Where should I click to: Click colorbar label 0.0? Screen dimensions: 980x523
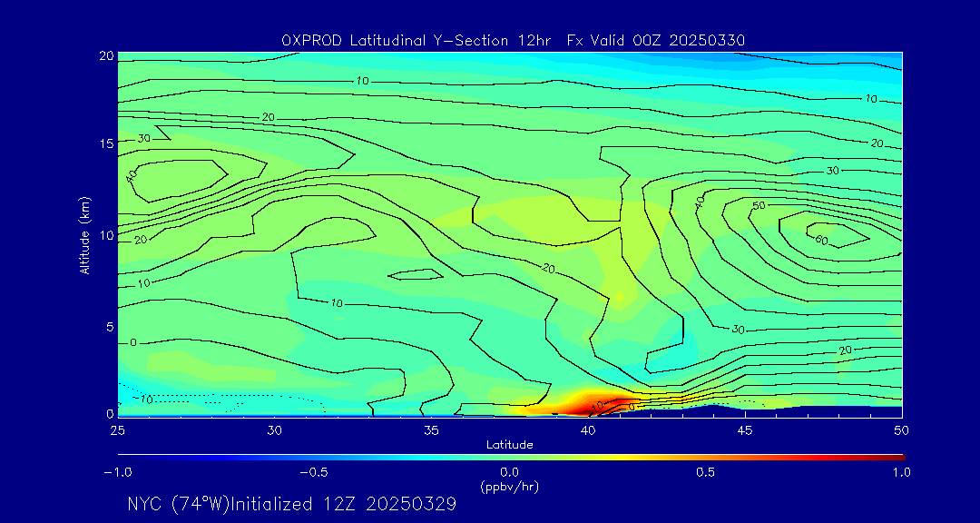pos(509,472)
